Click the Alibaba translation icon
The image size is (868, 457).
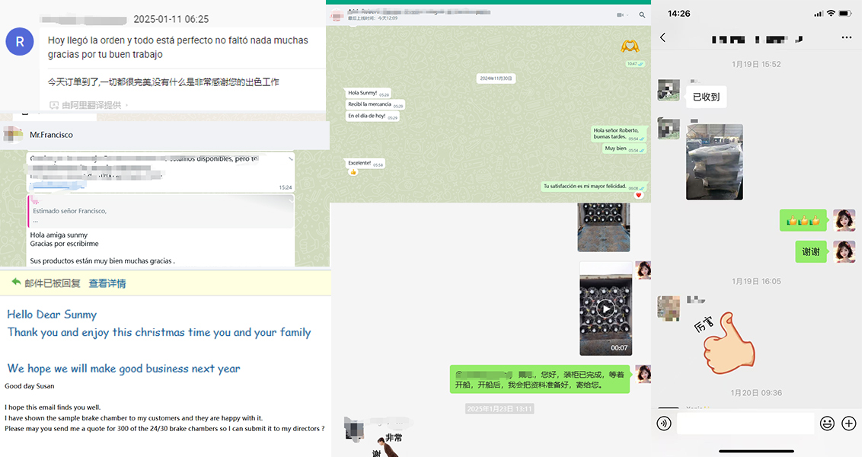[54, 105]
